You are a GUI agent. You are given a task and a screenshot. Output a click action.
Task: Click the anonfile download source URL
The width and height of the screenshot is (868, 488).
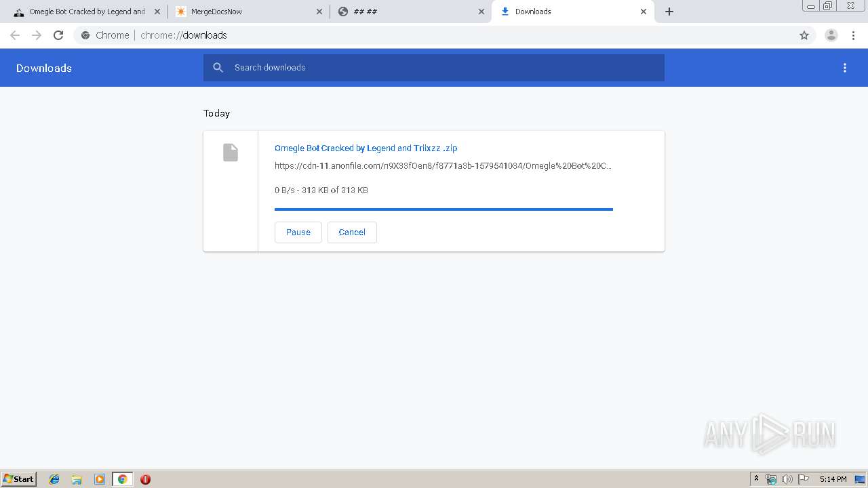tap(443, 165)
